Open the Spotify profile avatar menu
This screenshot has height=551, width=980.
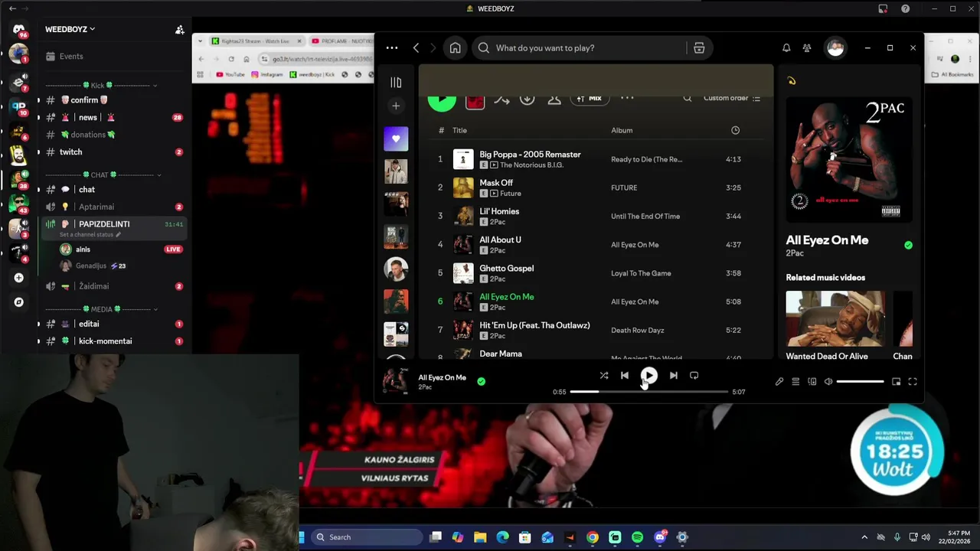[x=835, y=47]
